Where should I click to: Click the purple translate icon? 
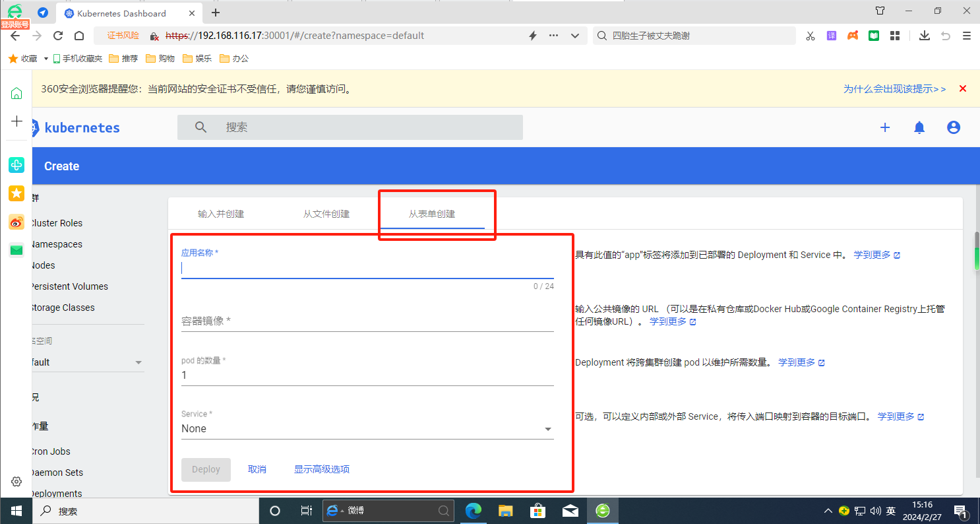[x=832, y=36]
